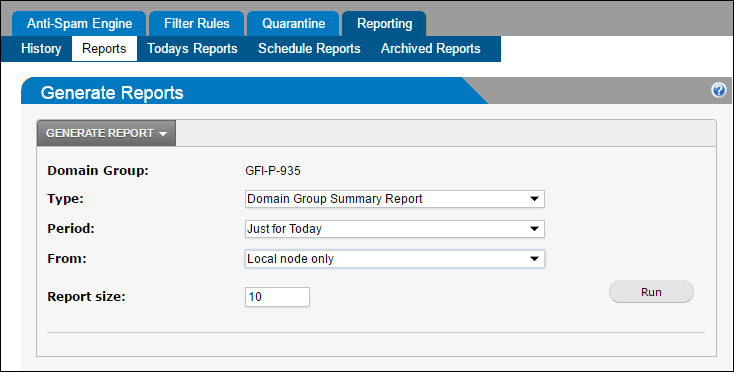Go to the History sub-tab

coord(41,49)
